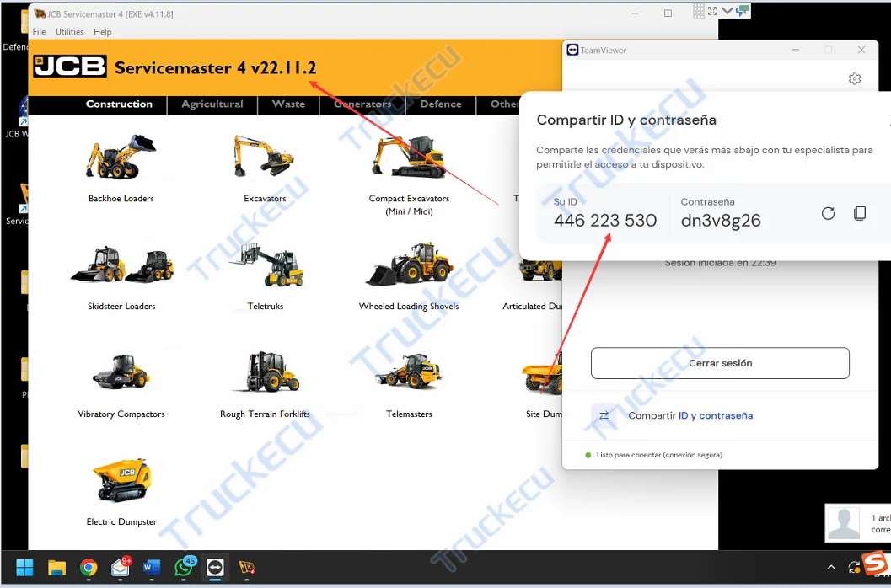Click the password dn3v8g26

(721, 221)
